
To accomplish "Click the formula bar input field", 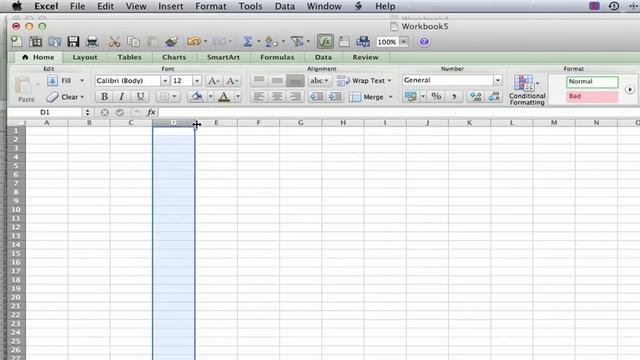I will pos(398,112).
